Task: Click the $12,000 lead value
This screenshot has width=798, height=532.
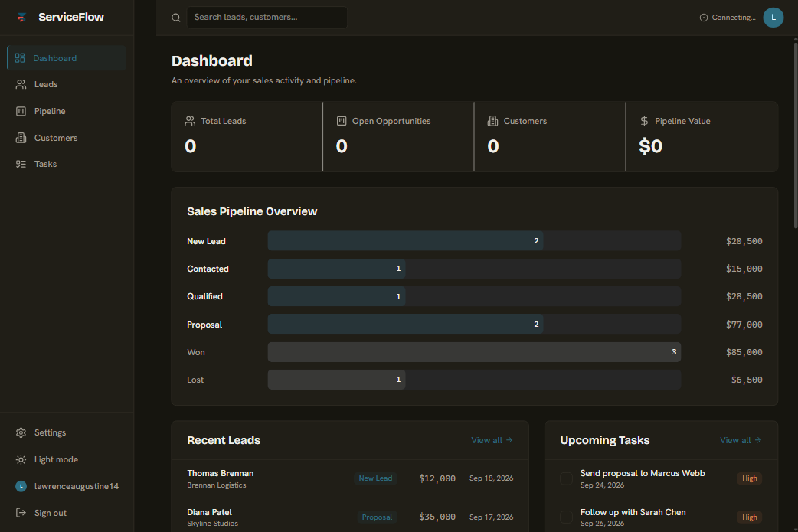Action: point(437,478)
